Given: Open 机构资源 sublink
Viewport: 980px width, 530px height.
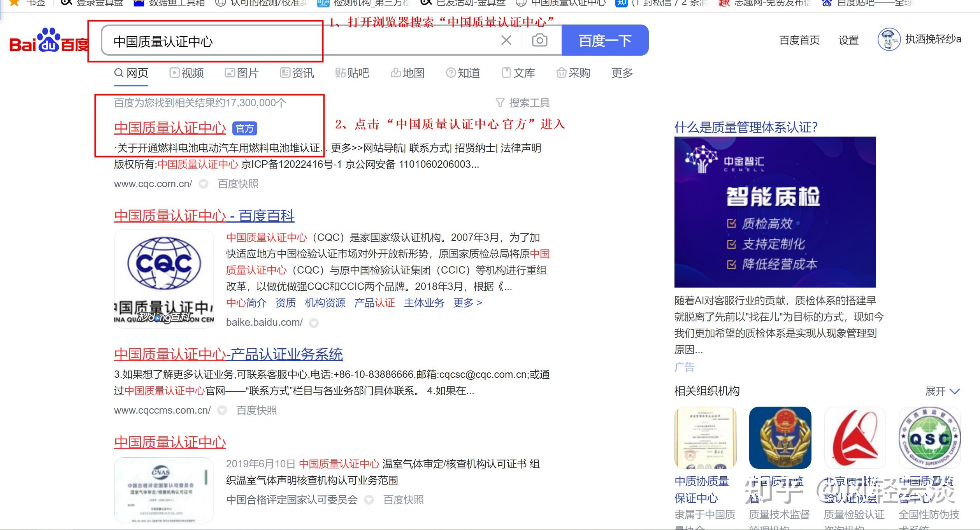Looking at the screenshot, I should 325,303.
